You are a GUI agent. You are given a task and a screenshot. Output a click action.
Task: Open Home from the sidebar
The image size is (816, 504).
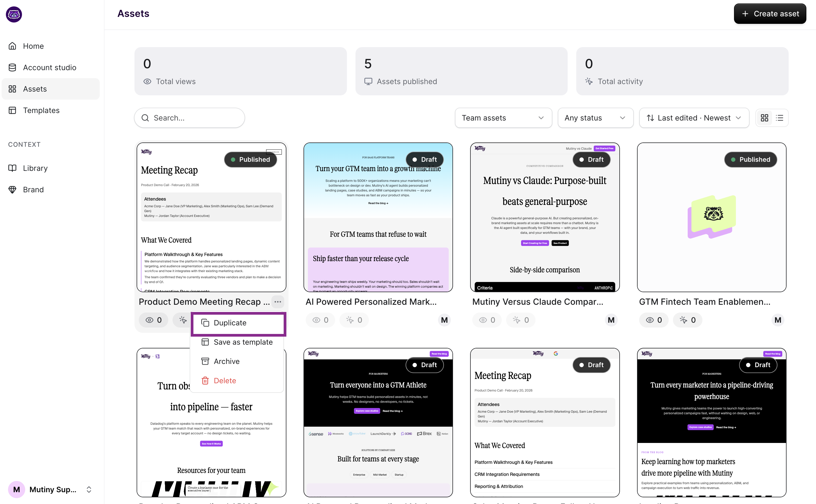50,46
